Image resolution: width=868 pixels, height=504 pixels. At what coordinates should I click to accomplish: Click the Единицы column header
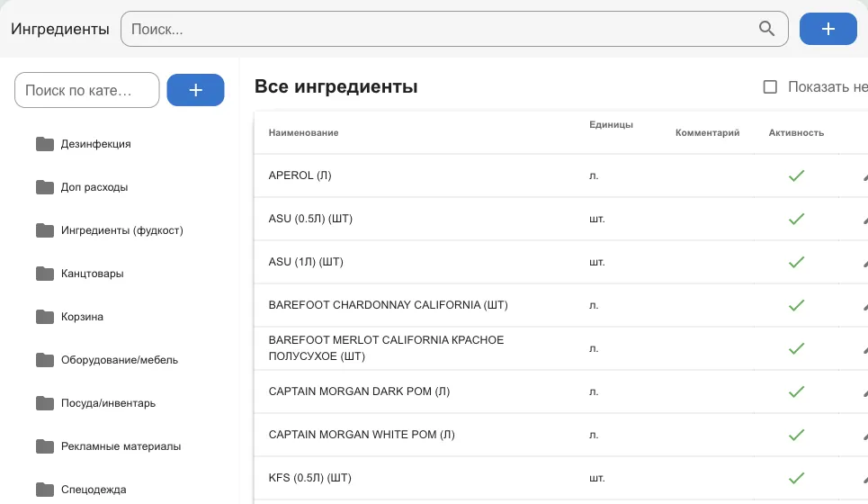pos(611,124)
